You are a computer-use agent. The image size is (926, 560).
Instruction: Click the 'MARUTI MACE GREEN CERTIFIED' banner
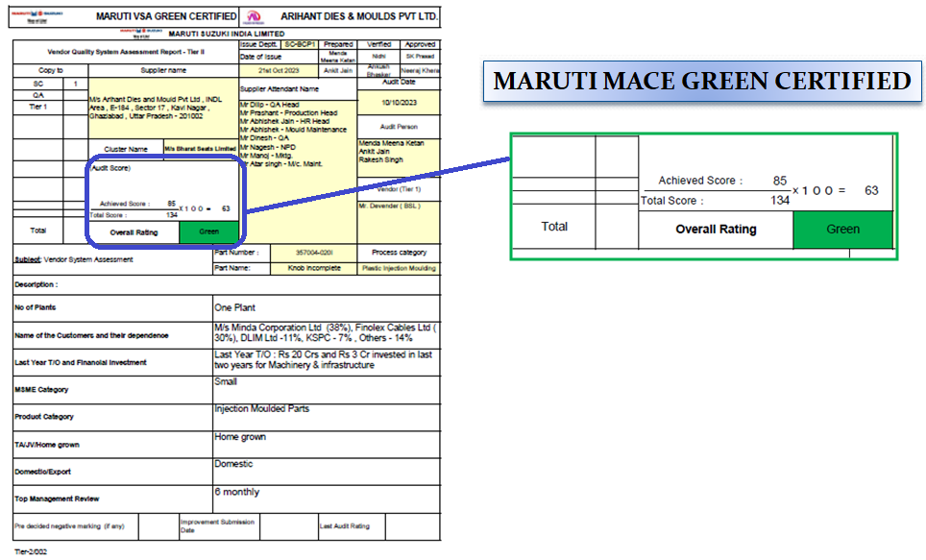coord(702,81)
